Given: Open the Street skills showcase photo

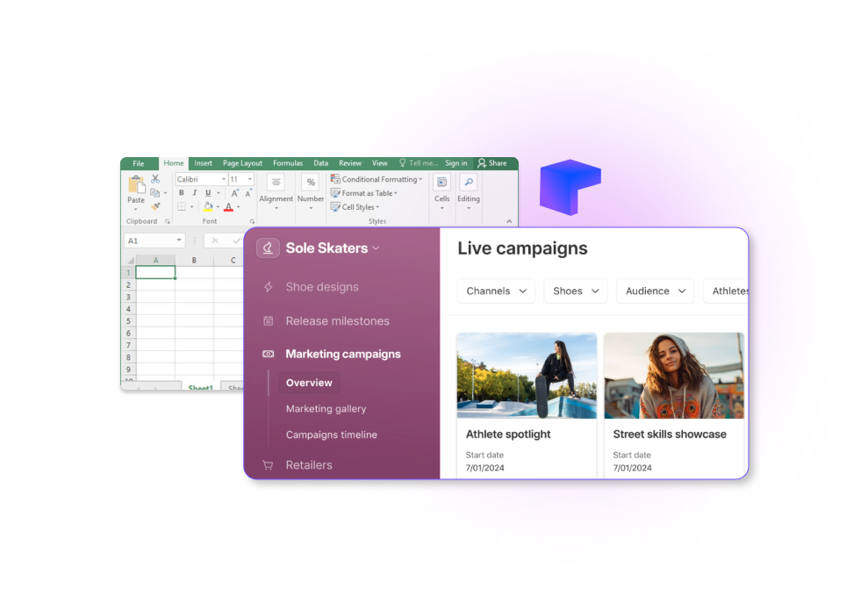Looking at the screenshot, I should coord(674,376).
